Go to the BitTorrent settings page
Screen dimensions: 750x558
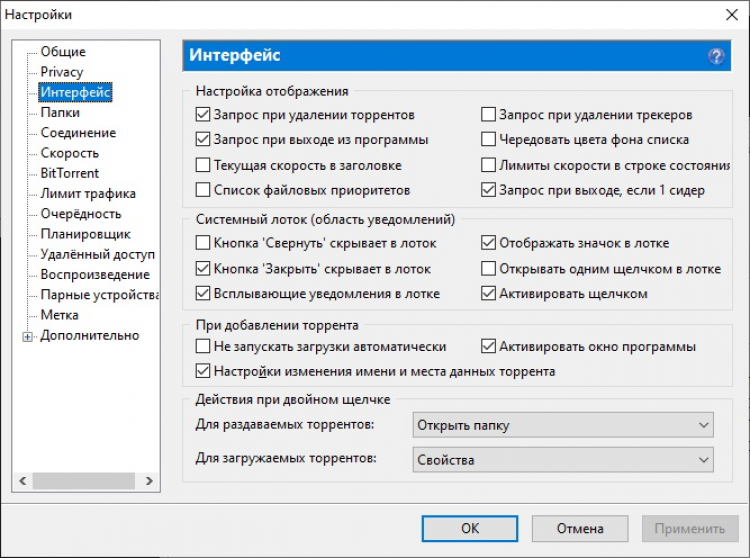[x=70, y=173]
